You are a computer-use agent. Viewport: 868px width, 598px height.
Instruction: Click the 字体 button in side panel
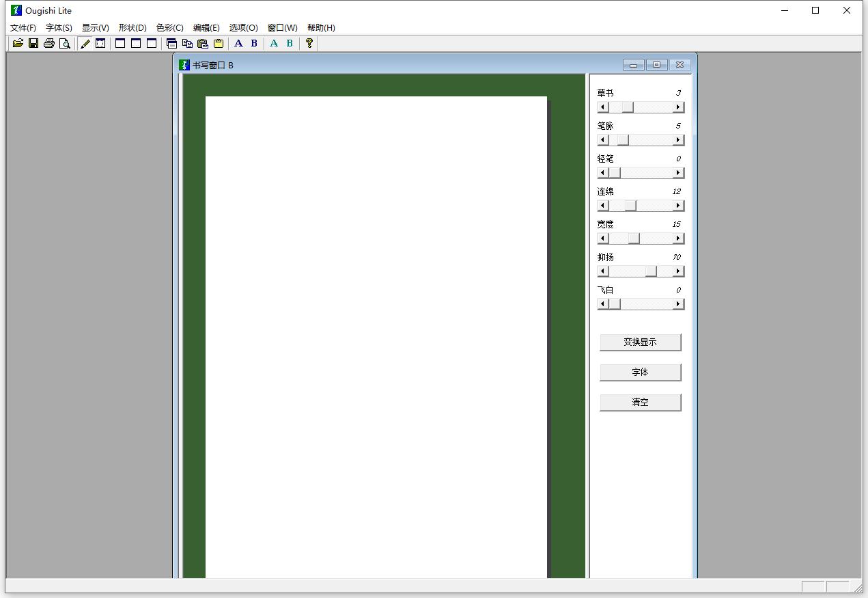(x=640, y=372)
